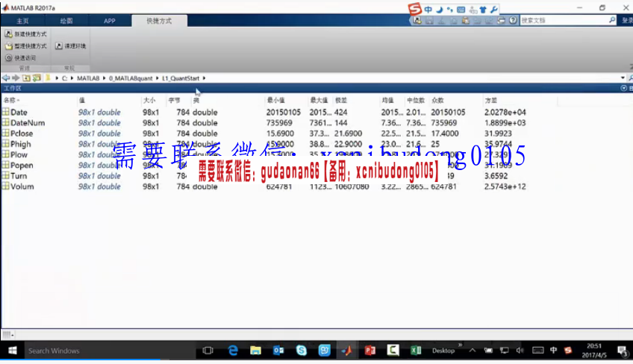Sort by the Value (值) column header
633x364 pixels.
click(82, 100)
